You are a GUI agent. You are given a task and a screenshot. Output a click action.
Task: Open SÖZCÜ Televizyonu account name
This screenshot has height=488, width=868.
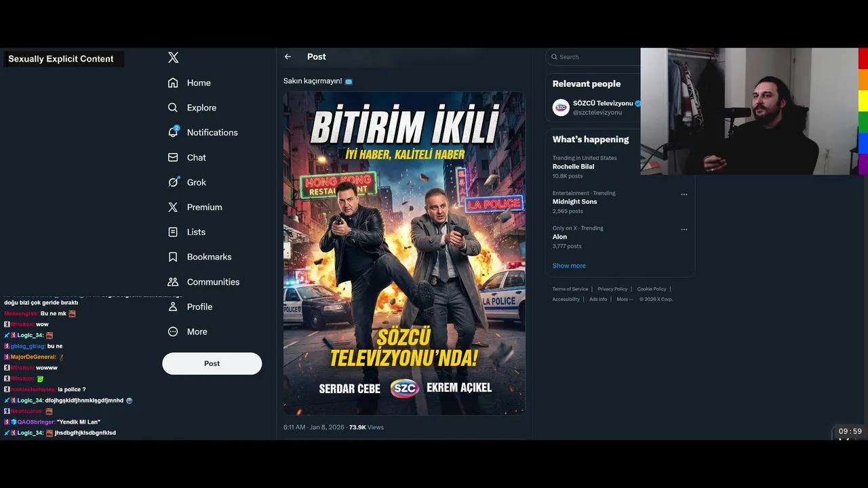coord(603,104)
